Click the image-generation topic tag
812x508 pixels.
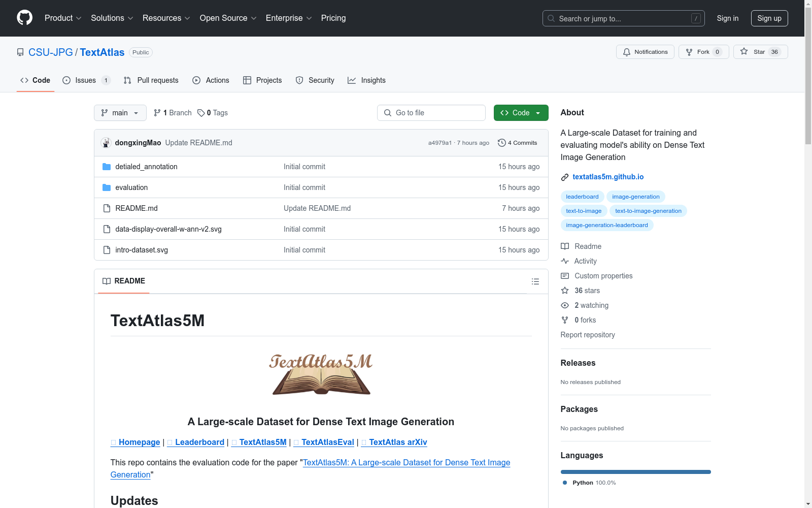pos(636,197)
